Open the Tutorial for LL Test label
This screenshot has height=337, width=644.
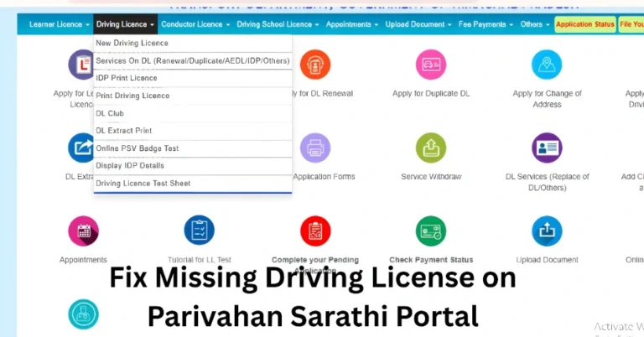200,260
